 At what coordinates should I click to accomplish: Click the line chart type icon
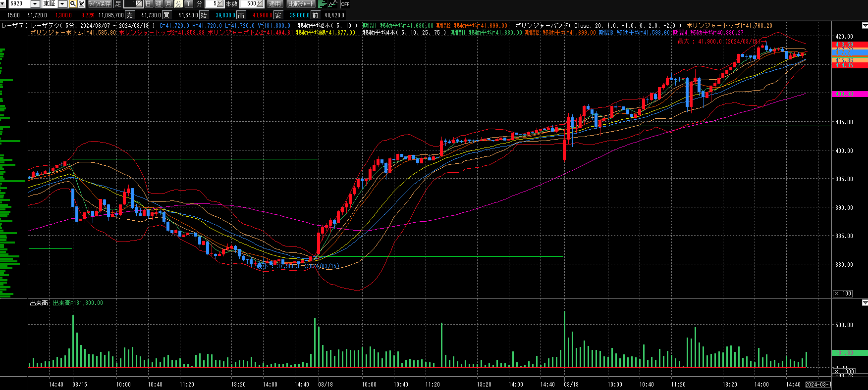[x=333, y=4]
